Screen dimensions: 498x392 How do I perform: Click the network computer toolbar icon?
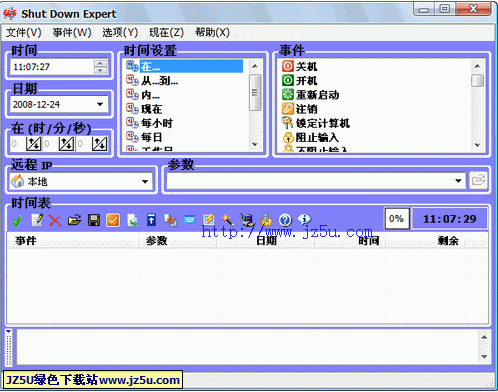click(247, 220)
